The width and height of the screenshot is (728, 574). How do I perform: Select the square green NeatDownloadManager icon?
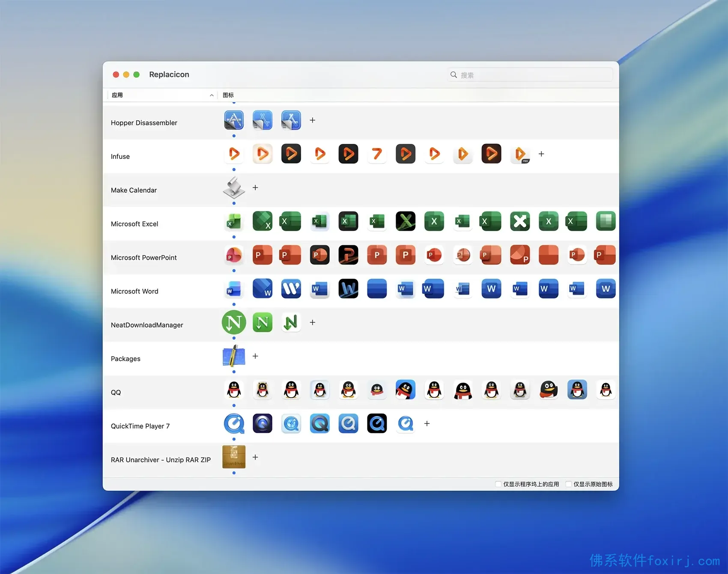[263, 322]
